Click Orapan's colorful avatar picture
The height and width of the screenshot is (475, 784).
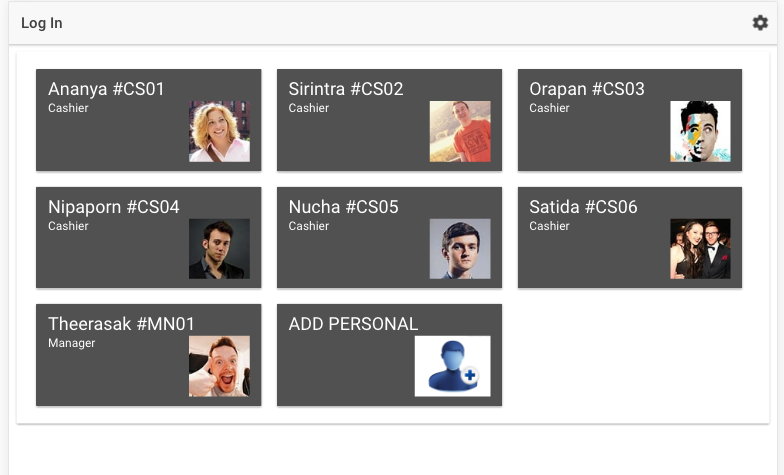[x=700, y=131]
